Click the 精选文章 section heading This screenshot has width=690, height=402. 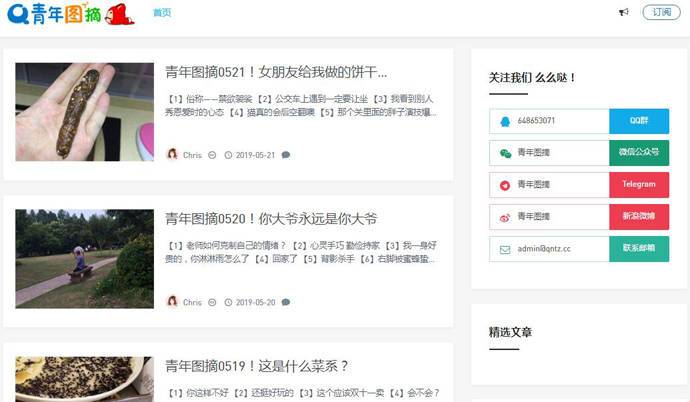tap(510, 332)
